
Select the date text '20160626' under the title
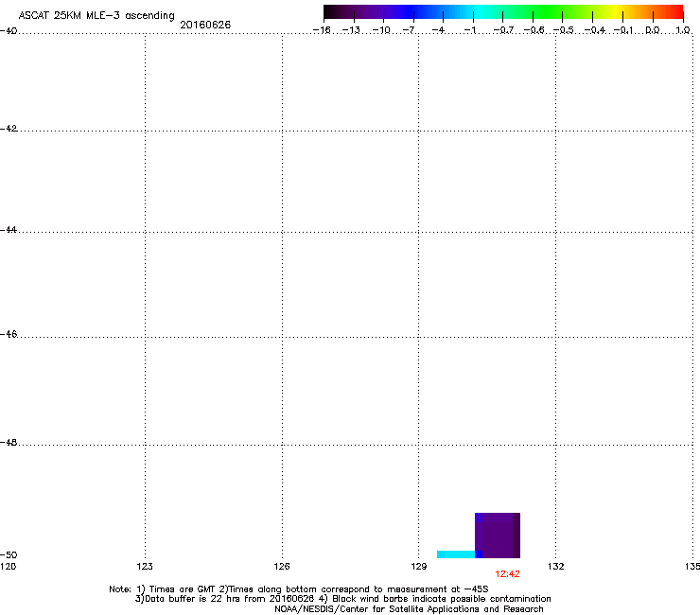[205, 25]
